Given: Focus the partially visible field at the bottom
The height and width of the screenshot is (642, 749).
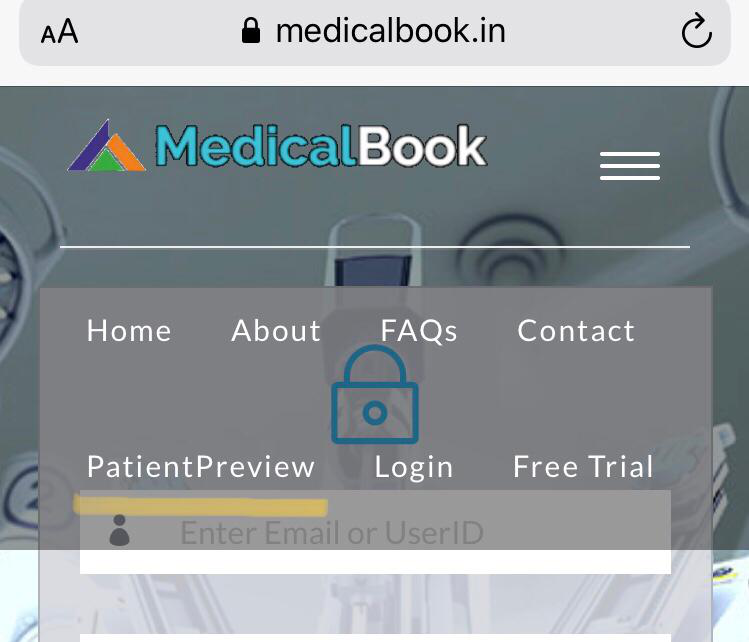Looking at the screenshot, I should (x=375, y=638).
